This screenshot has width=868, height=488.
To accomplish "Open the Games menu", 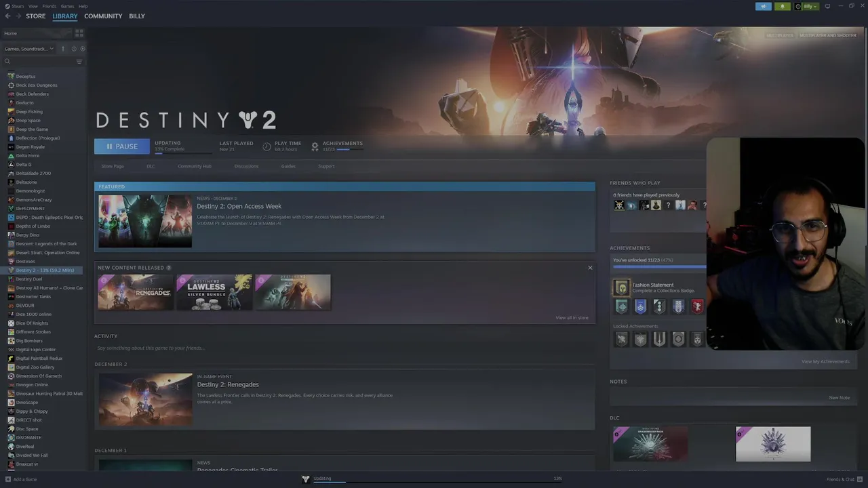I will click(67, 6).
